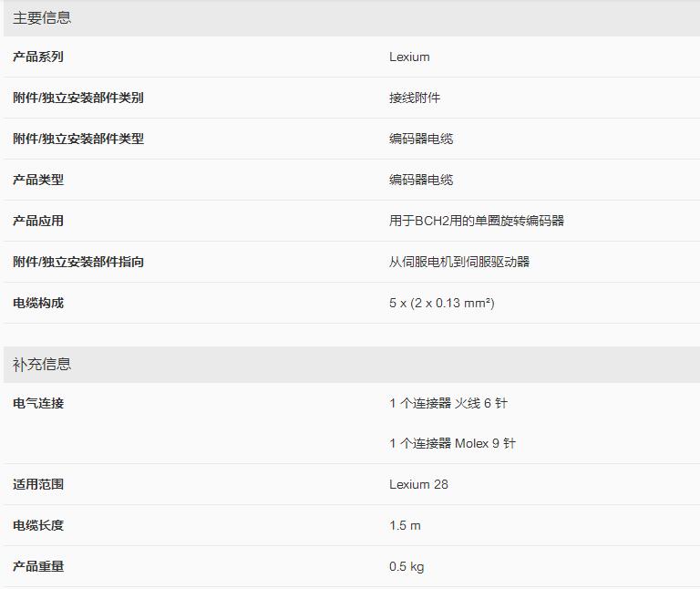The width and height of the screenshot is (700, 589).
Task: Select the 从伺服电机到伺服驱动器 value
Action: coord(459,262)
